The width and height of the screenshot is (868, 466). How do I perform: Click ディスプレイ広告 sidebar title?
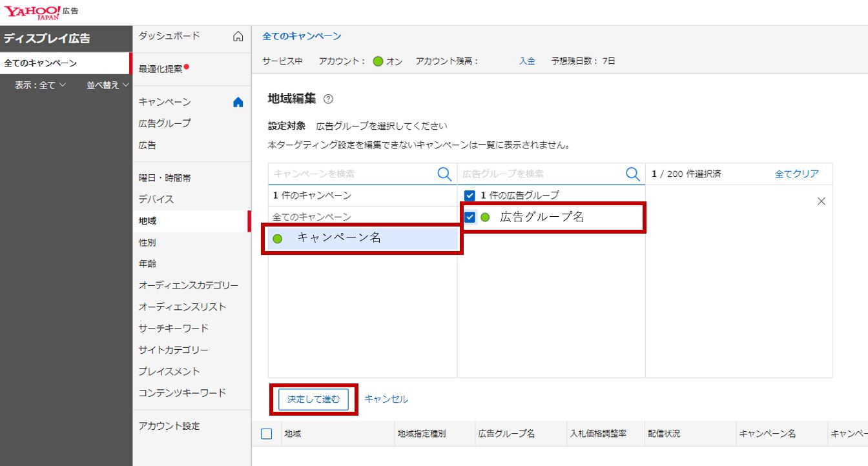click(x=47, y=39)
